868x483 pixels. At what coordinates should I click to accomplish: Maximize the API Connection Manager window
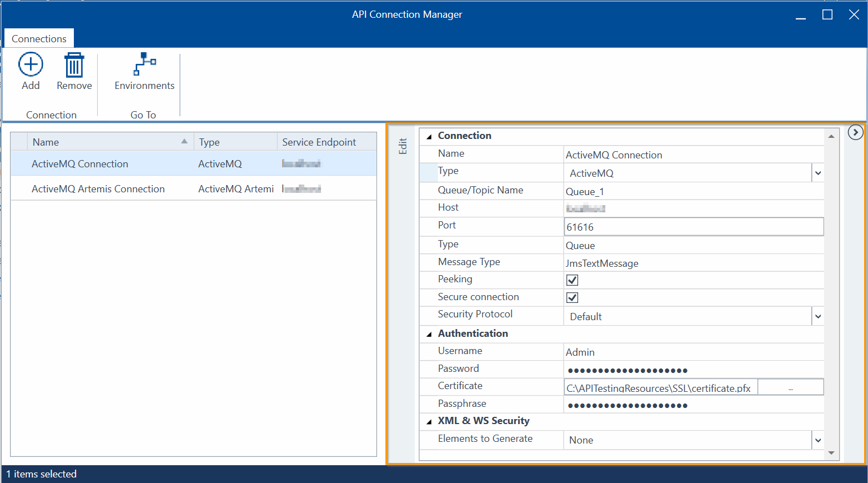(x=827, y=15)
